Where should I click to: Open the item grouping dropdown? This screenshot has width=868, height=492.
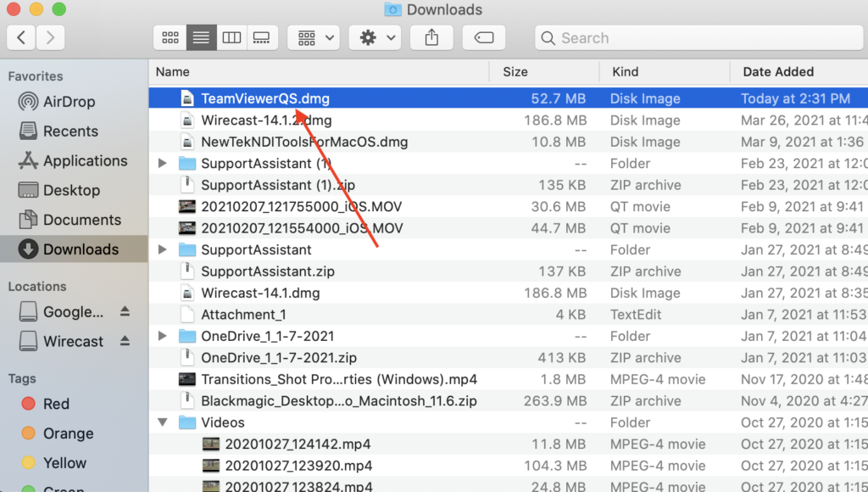[314, 37]
